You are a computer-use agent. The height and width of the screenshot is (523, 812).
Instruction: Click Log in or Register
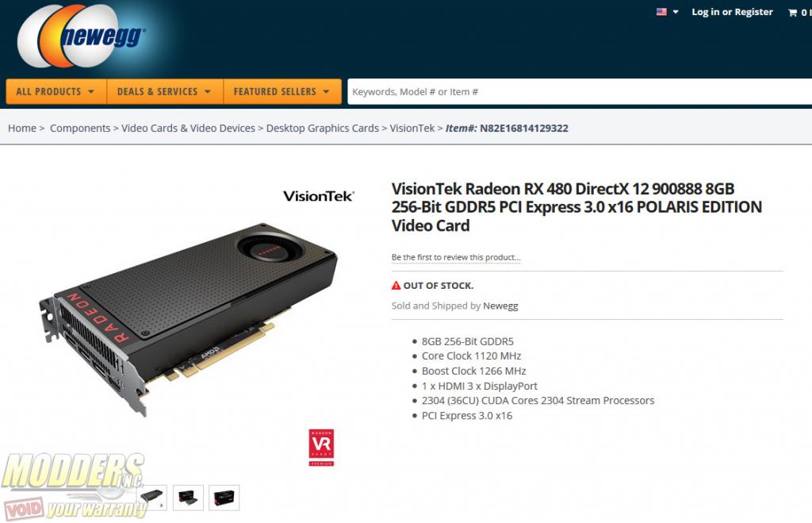click(732, 12)
